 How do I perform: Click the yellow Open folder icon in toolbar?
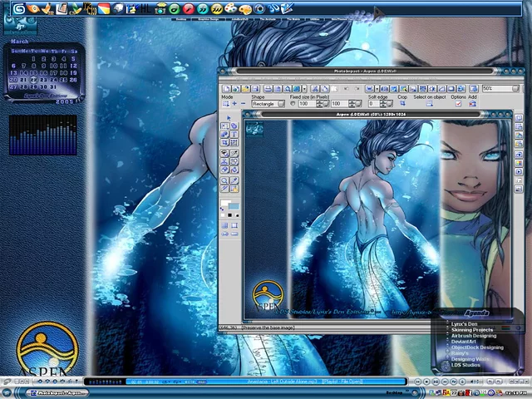pos(245,89)
